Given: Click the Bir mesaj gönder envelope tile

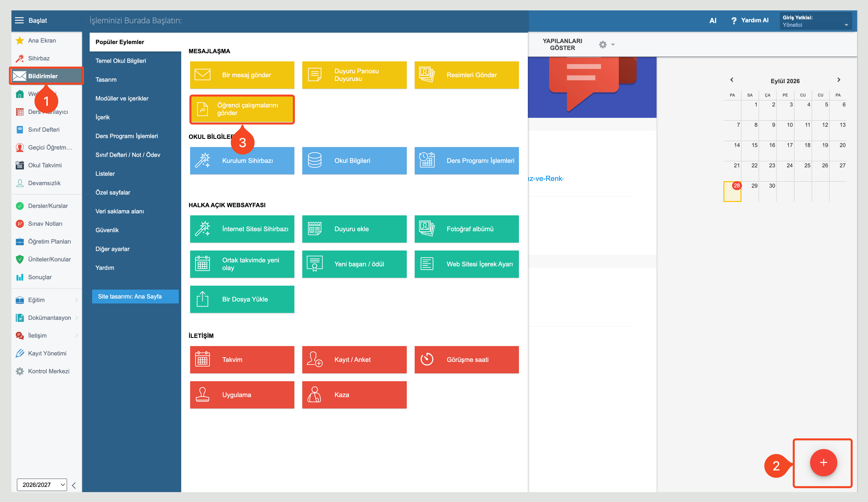Looking at the screenshot, I should pyautogui.click(x=242, y=75).
